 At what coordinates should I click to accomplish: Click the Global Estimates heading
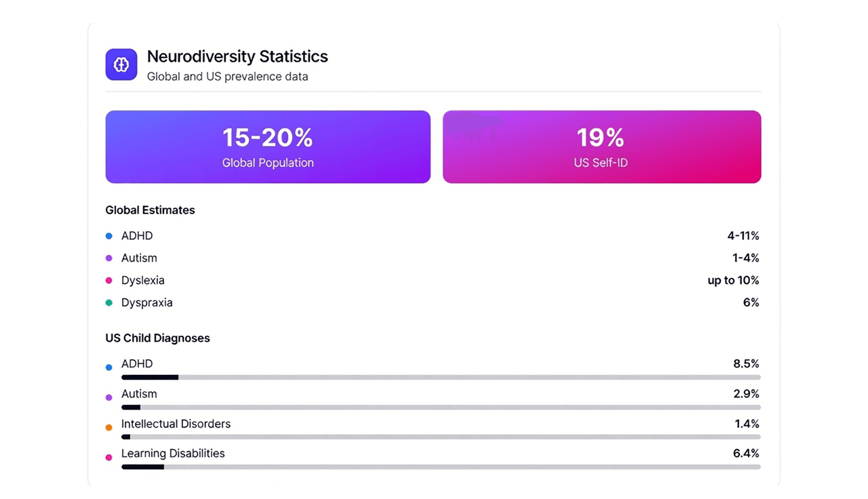coord(150,210)
